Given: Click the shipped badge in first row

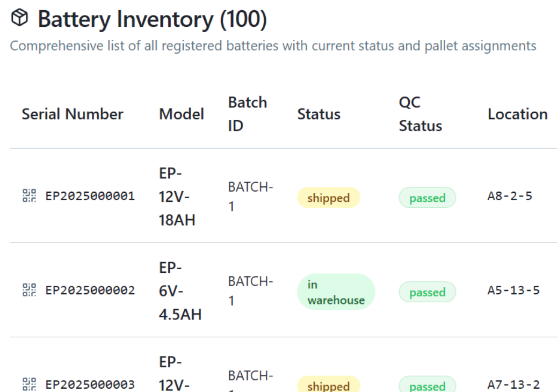Looking at the screenshot, I should (x=328, y=198).
